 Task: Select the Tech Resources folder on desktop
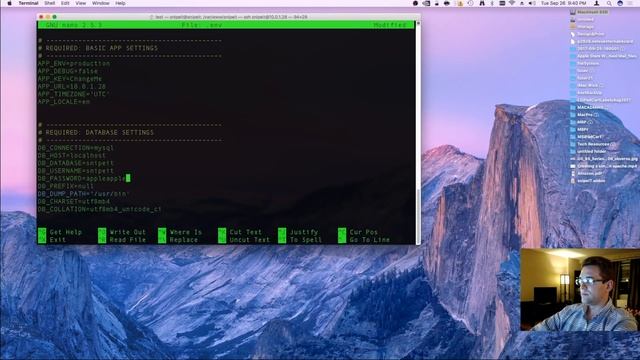point(593,144)
